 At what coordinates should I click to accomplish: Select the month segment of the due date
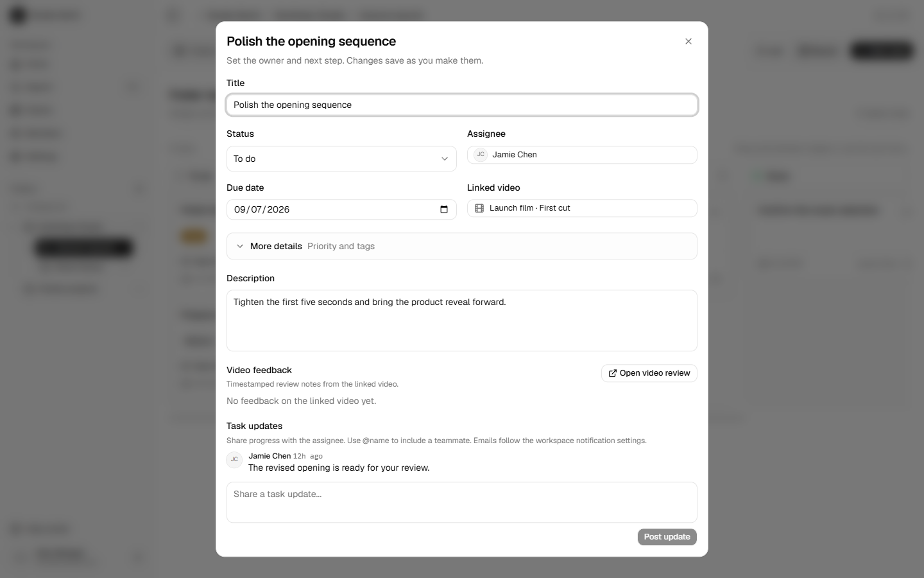240,209
